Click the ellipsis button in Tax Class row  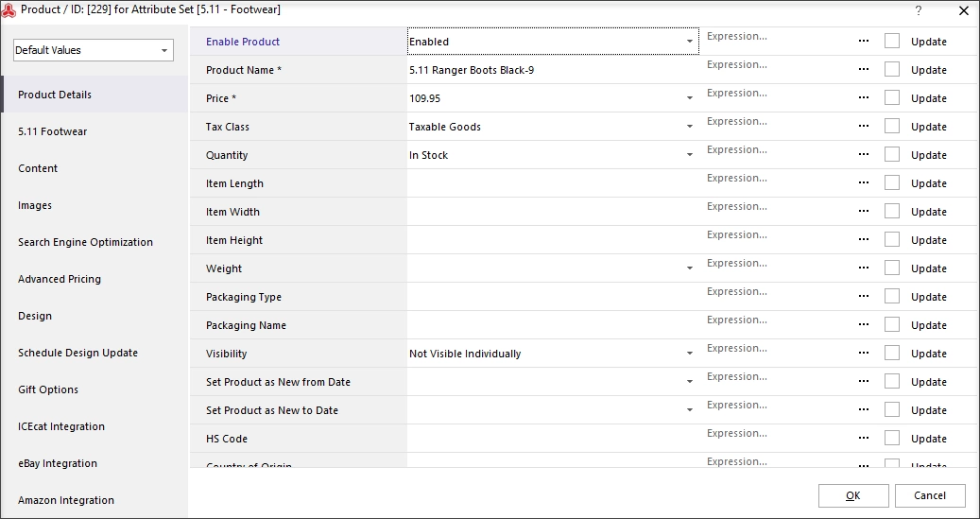click(863, 127)
